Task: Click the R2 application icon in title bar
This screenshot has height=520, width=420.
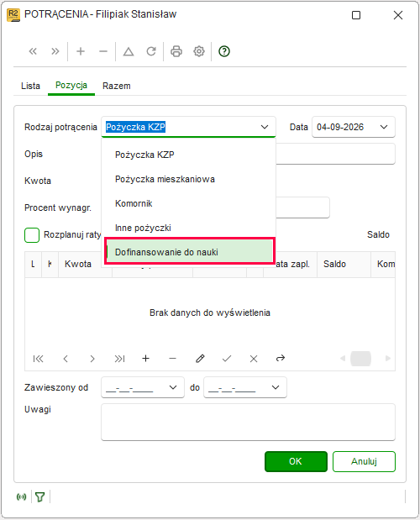Action: [x=13, y=14]
